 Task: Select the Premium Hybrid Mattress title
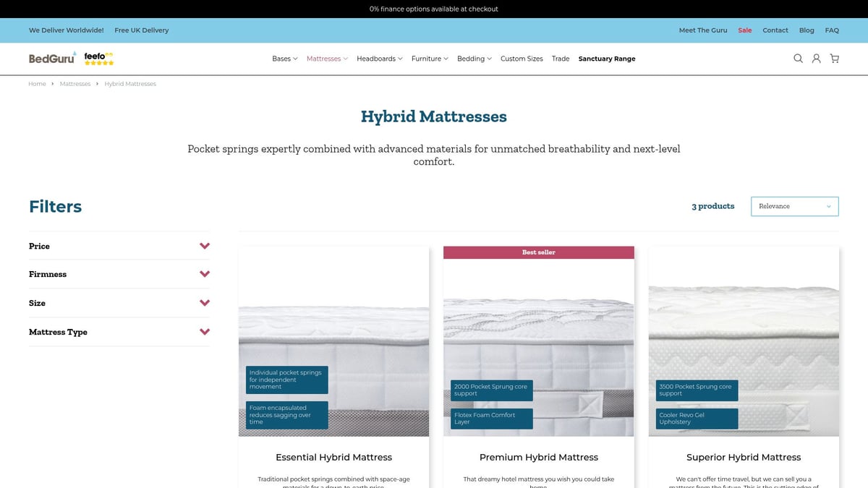pos(538,457)
